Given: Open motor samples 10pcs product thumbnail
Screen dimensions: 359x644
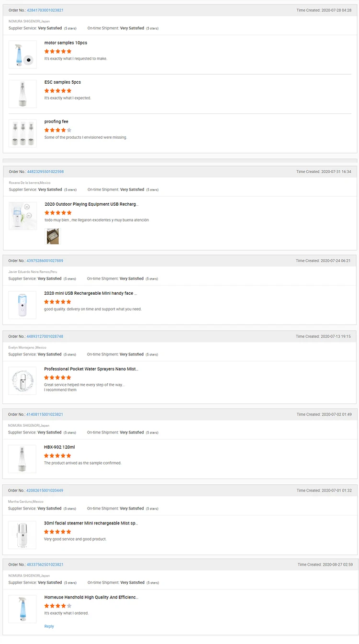Looking at the screenshot, I should [x=22, y=55].
